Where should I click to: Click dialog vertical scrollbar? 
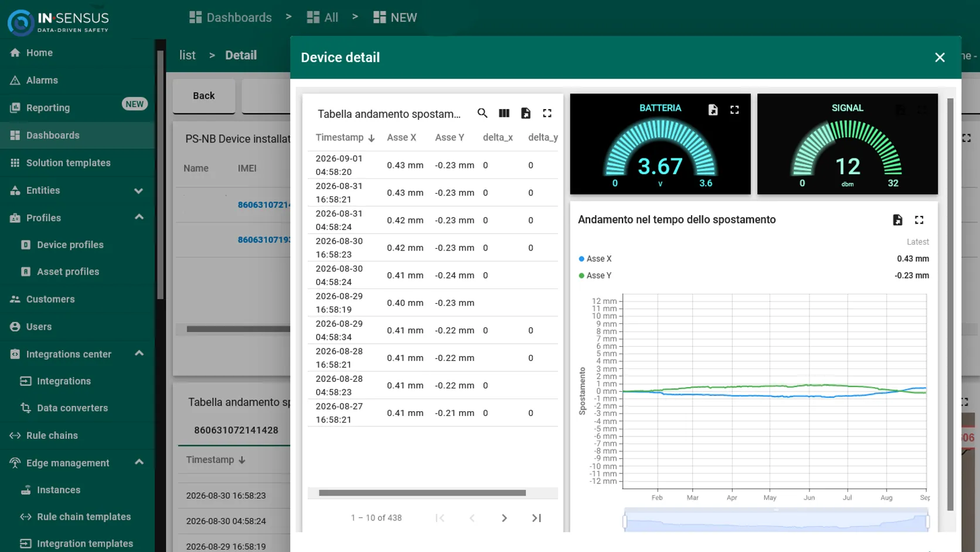pos(950,304)
